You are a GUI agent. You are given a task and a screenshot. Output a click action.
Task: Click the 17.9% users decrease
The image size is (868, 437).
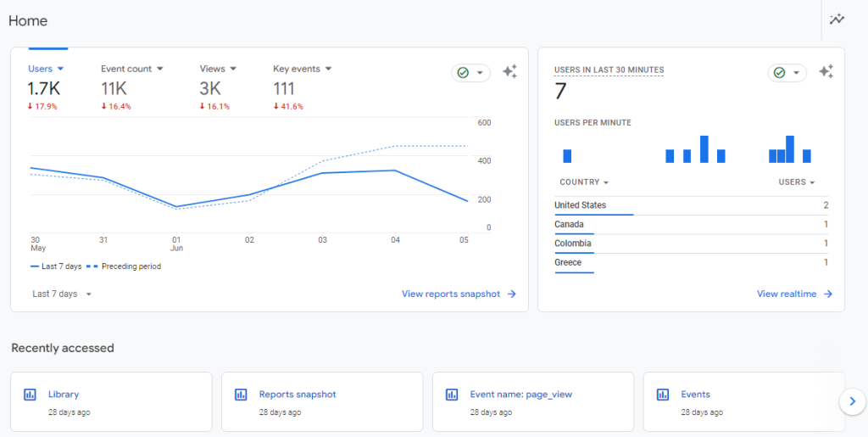[x=42, y=107]
